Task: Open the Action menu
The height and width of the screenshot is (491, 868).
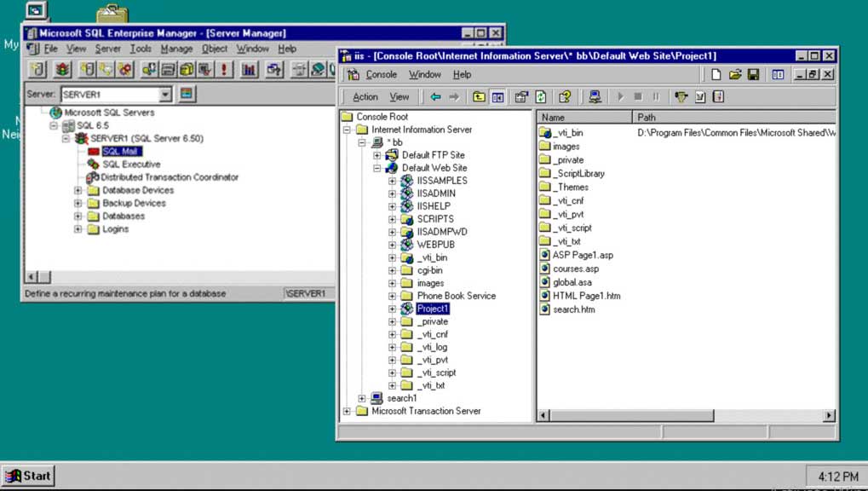Action: [366, 96]
